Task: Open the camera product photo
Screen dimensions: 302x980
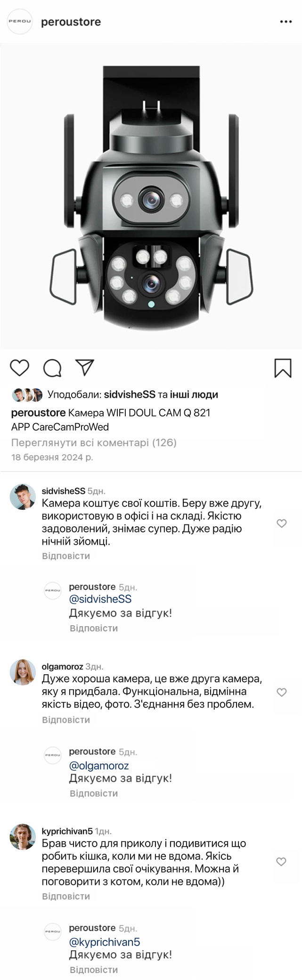Action: point(151,196)
